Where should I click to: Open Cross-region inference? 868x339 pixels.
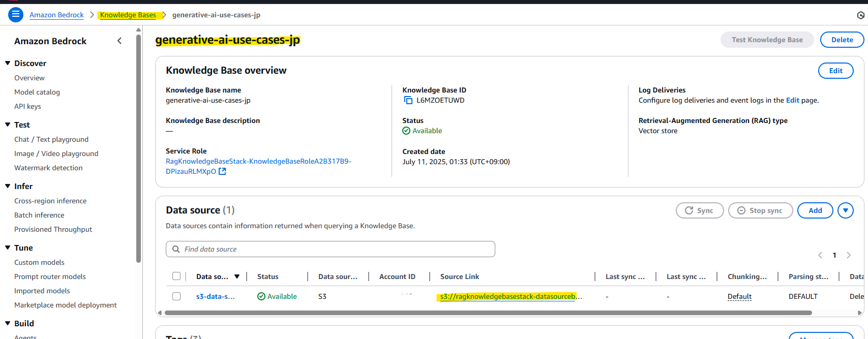coord(50,201)
